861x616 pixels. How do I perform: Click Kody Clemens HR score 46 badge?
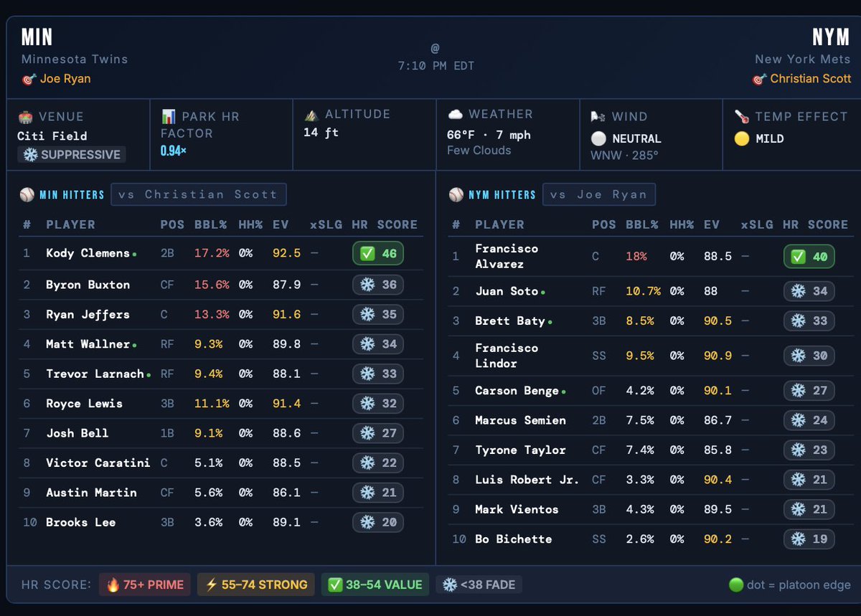378,254
